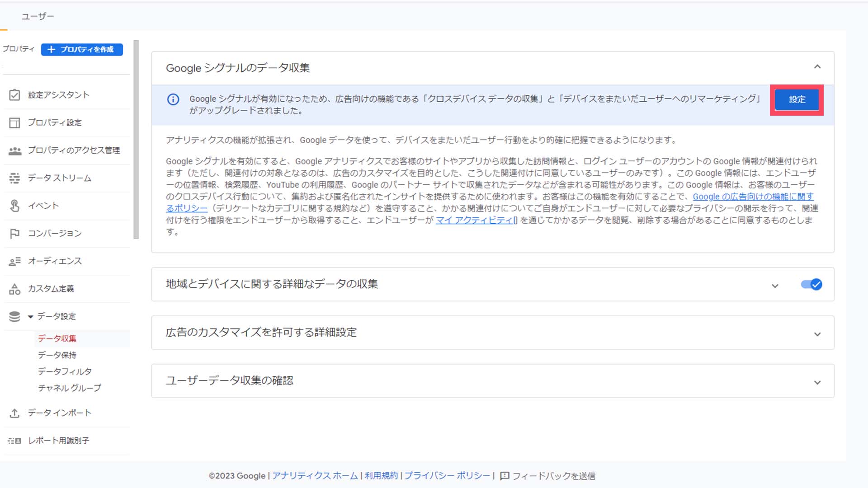Screen dimensions: 868x488
Task: Click the info icon in the Google シグナル banner
Action: [x=173, y=99]
